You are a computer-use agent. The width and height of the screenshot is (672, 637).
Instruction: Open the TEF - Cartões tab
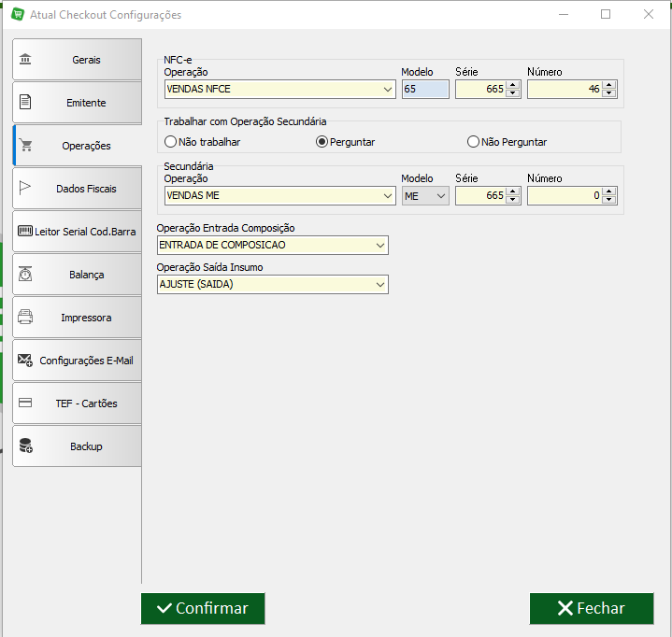(78, 403)
